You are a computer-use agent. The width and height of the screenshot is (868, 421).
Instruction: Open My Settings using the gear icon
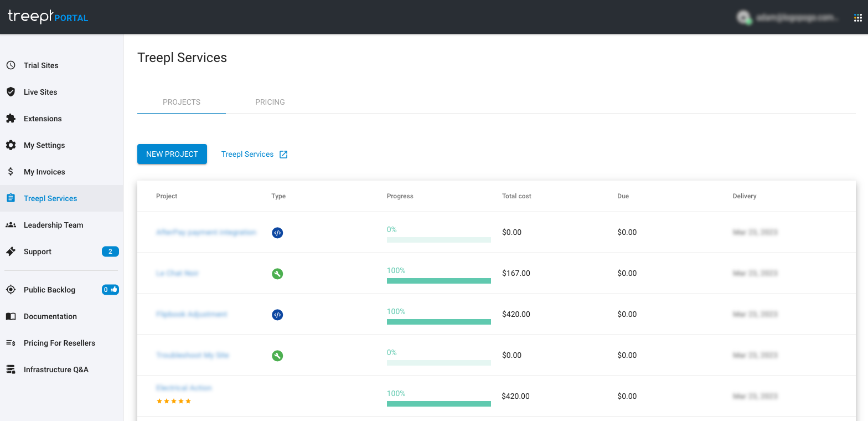click(x=11, y=145)
